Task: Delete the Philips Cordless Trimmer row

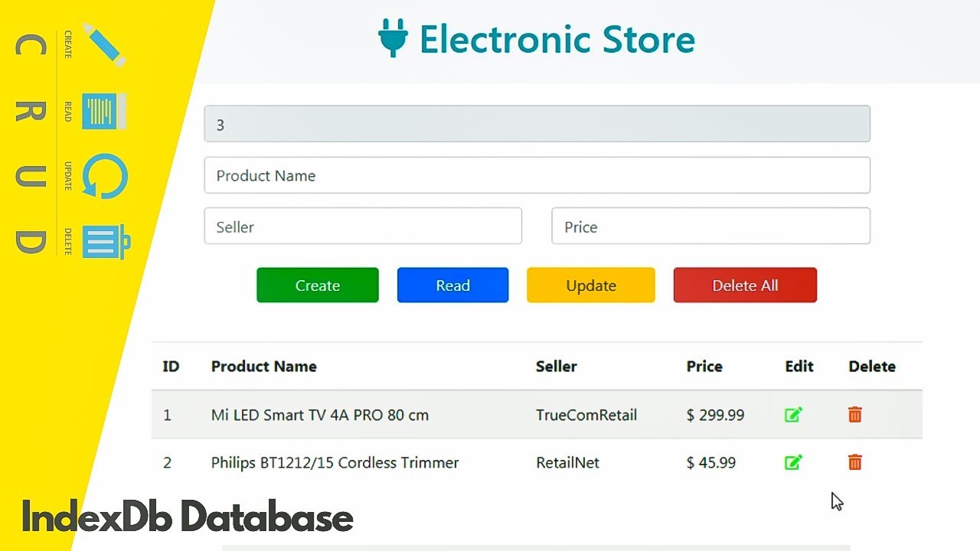Action: click(x=855, y=462)
